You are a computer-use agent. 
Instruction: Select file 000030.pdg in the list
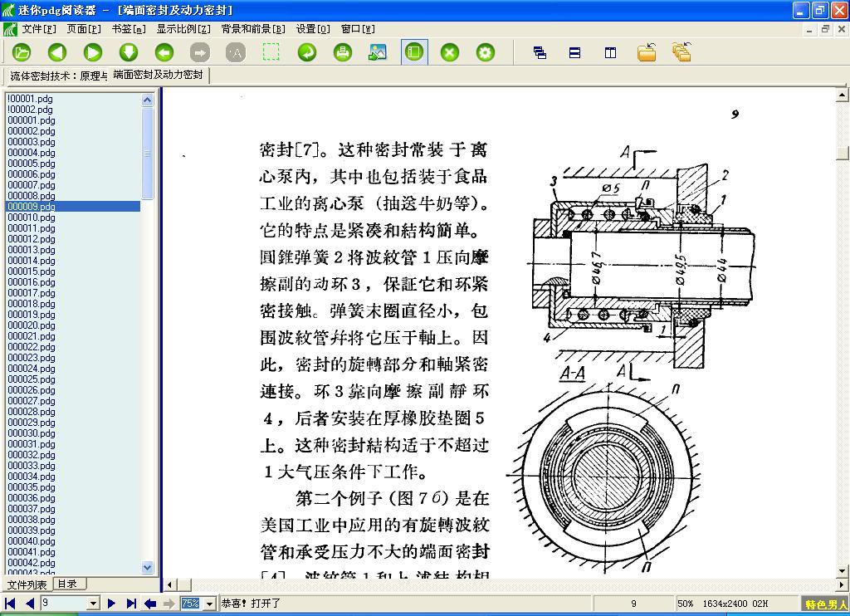pos(32,433)
